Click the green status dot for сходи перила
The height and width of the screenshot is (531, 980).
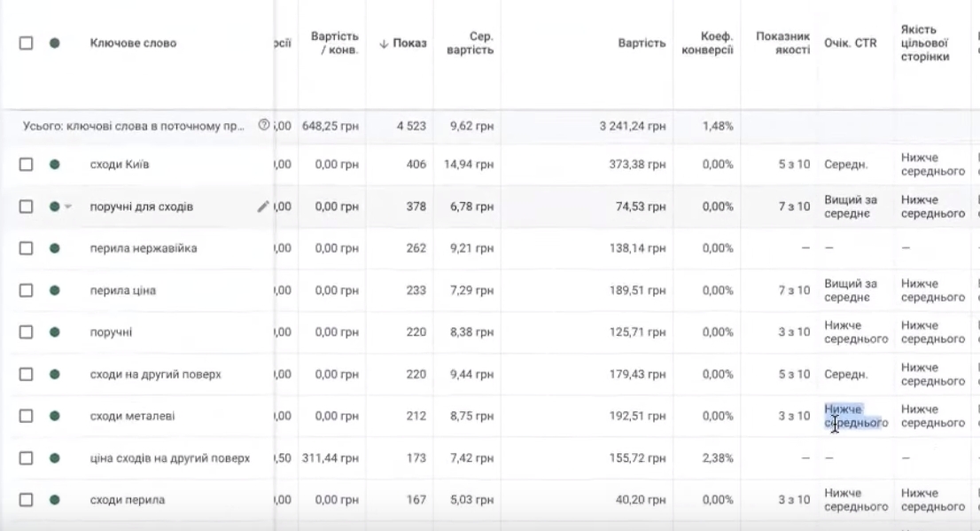tap(54, 500)
